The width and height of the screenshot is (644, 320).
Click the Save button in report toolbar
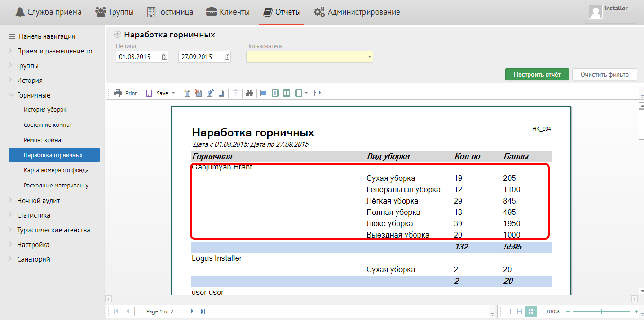click(157, 93)
